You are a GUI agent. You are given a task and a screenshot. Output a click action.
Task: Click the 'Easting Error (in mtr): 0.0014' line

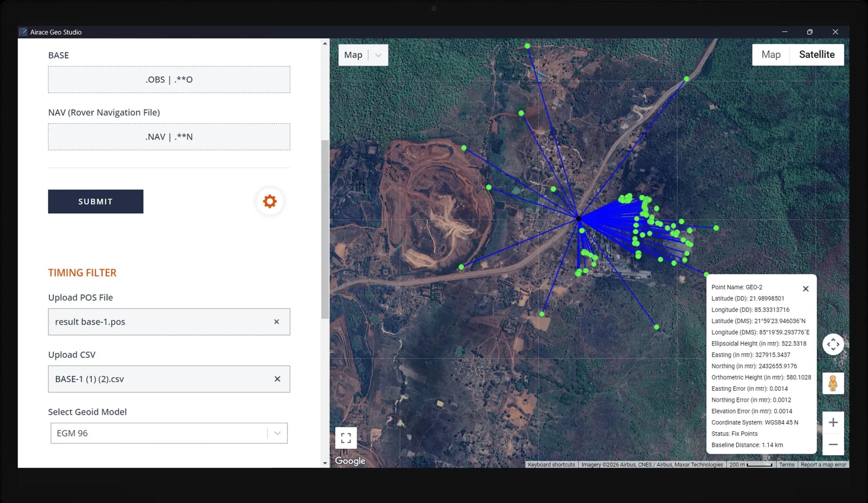point(749,389)
